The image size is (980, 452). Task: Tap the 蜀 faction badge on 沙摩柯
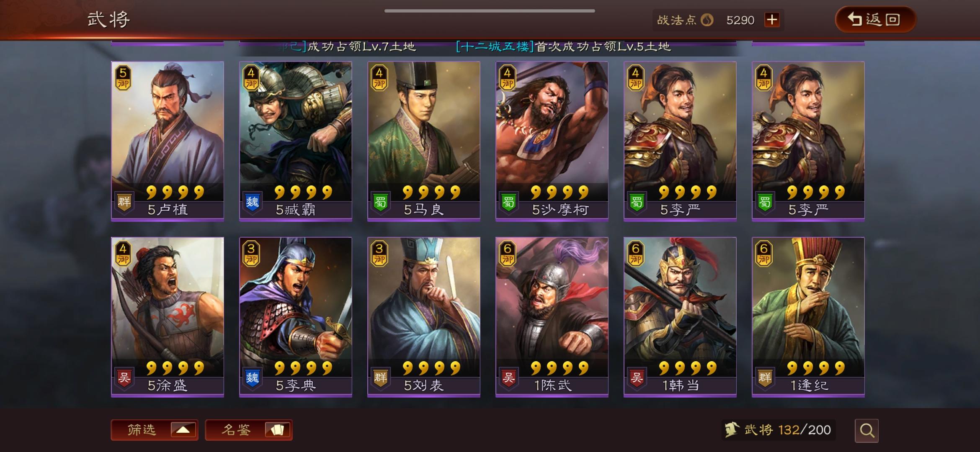508,203
